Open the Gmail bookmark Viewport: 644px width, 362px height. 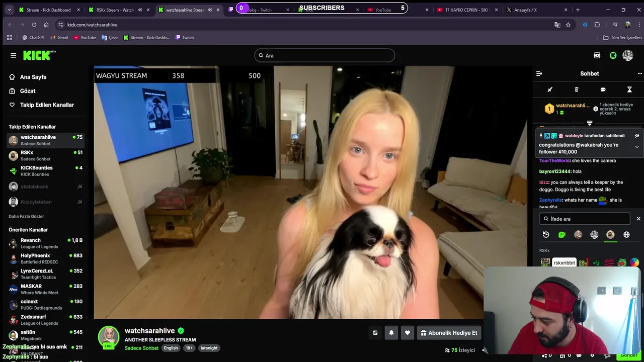(x=58, y=37)
